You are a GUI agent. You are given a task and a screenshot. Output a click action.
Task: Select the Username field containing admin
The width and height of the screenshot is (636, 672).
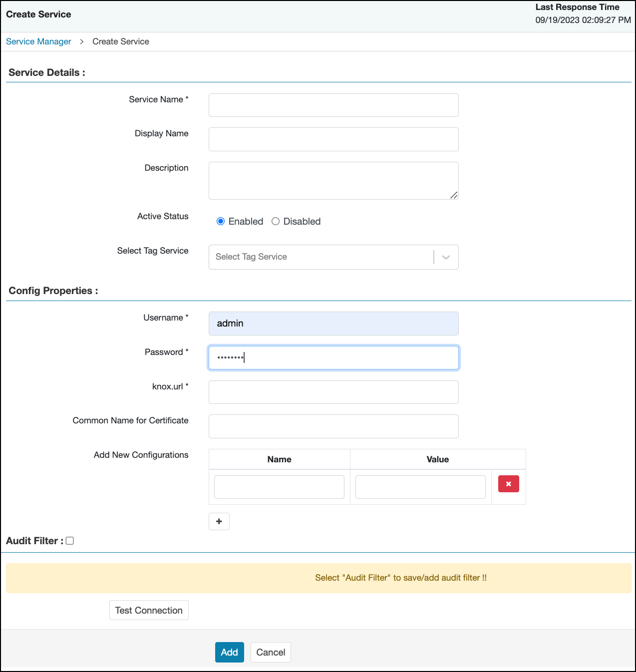[333, 324]
